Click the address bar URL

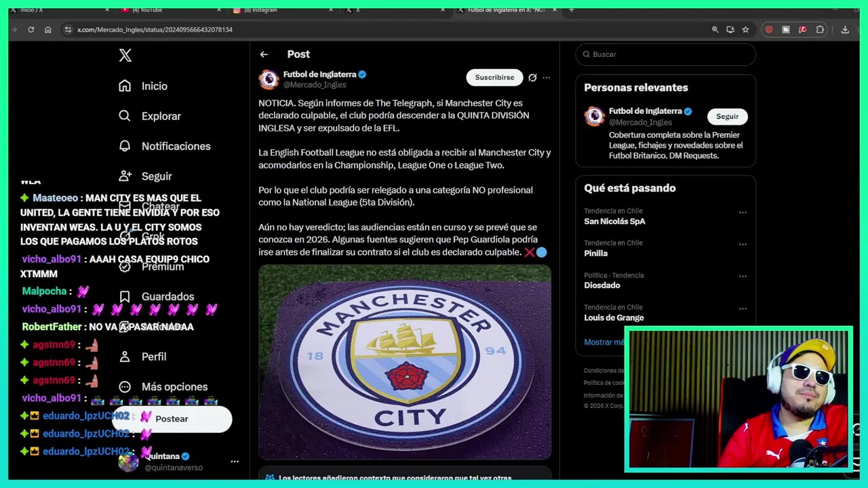(x=155, y=30)
